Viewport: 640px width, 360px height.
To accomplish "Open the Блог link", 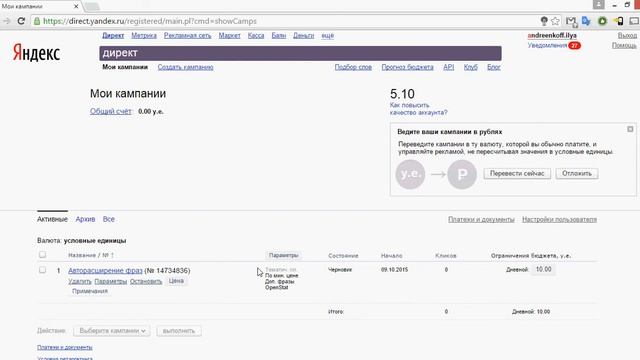I will (x=493, y=67).
